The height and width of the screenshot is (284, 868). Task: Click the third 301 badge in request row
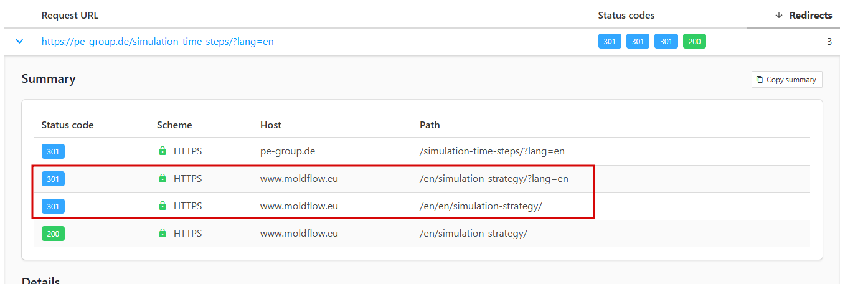pos(666,42)
